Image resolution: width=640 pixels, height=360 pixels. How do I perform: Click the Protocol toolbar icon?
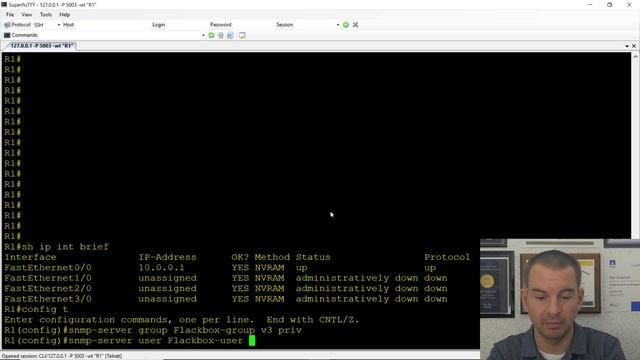[7, 25]
